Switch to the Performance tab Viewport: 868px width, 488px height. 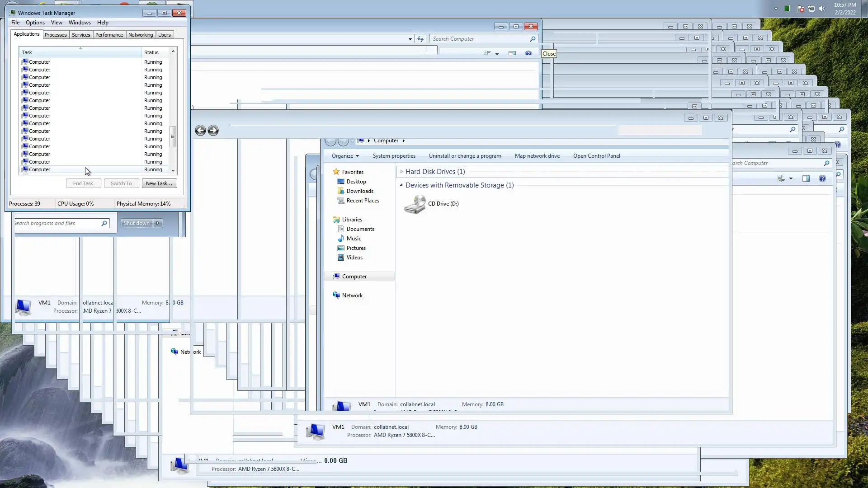tap(109, 35)
